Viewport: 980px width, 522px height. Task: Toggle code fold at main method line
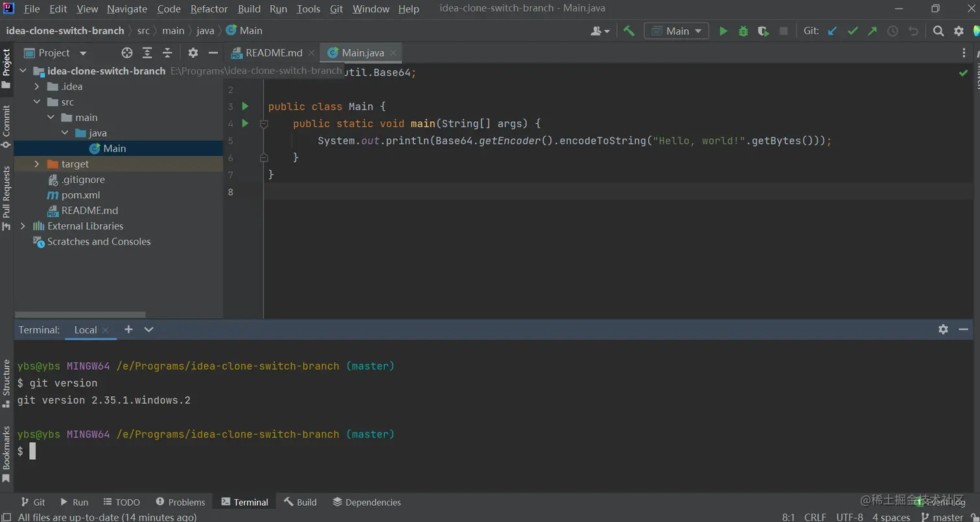point(264,123)
